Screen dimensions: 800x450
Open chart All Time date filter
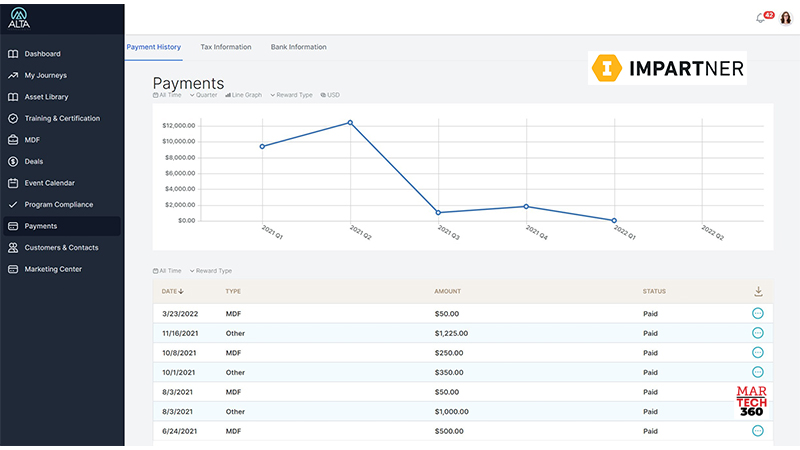coord(167,95)
